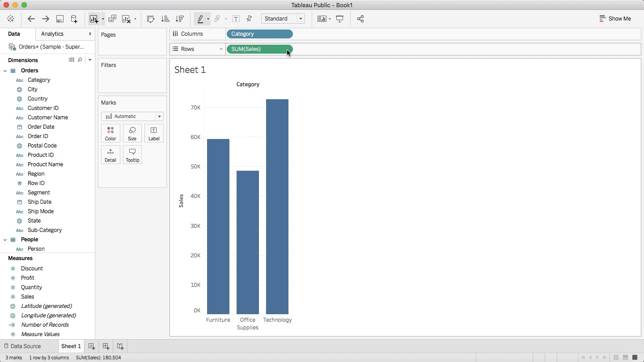
Task: Click the Fix Axes pin icon
Action: pos(250,19)
